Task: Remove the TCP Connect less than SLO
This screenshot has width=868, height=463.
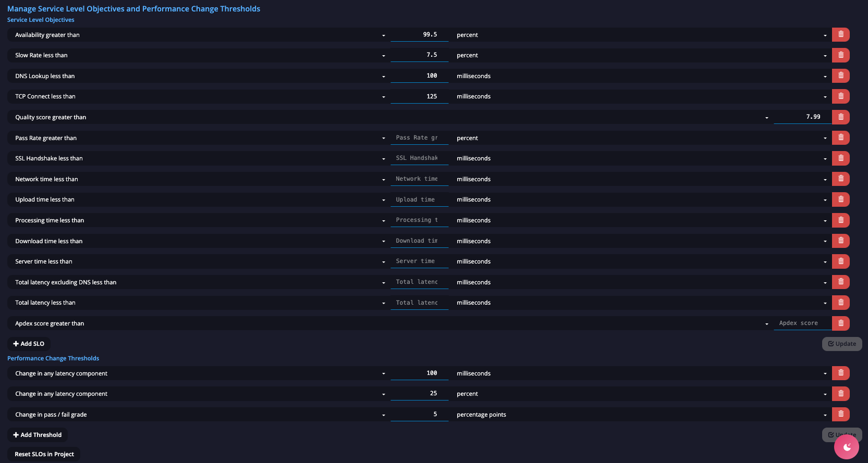Action: pyautogui.click(x=840, y=96)
